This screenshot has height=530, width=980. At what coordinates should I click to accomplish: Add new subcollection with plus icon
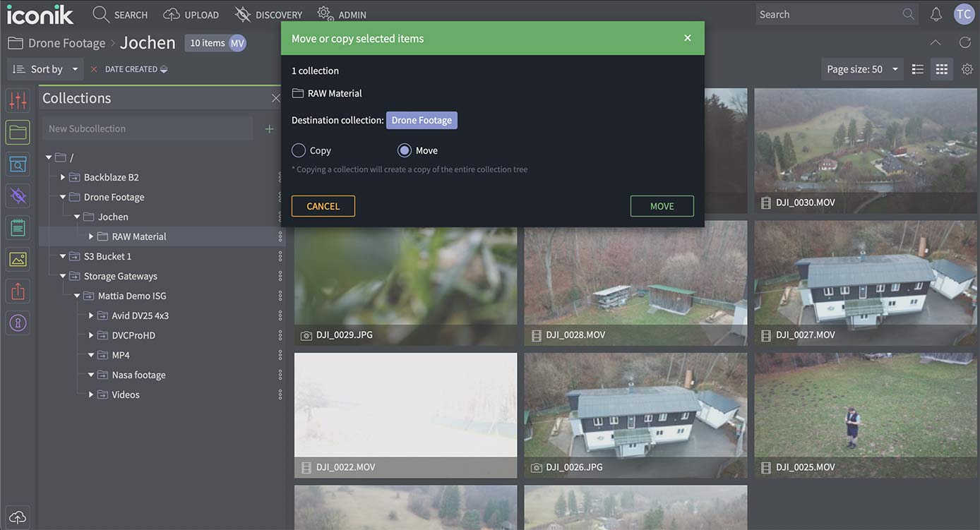point(269,128)
